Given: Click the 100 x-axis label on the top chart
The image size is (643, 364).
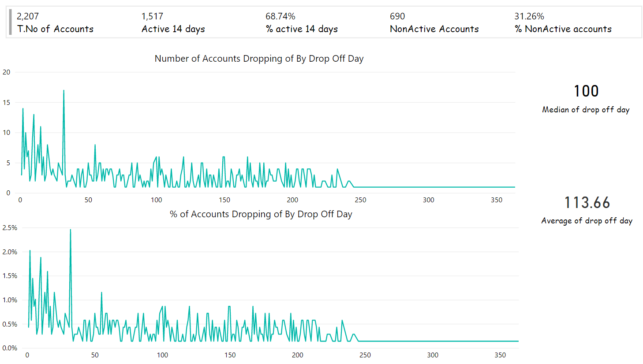Looking at the screenshot, I should (157, 200).
